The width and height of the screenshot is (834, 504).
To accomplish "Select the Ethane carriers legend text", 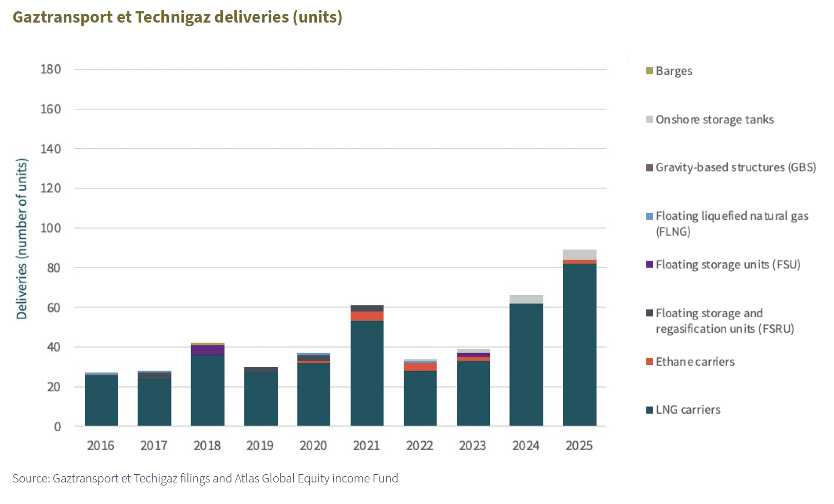I will tap(695, 362).
